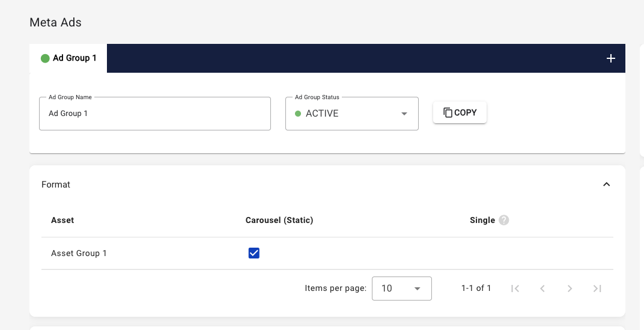Open the Ad Group Status dropdown
The width and height of the screenshot is (644, 330).
(404, 114)
